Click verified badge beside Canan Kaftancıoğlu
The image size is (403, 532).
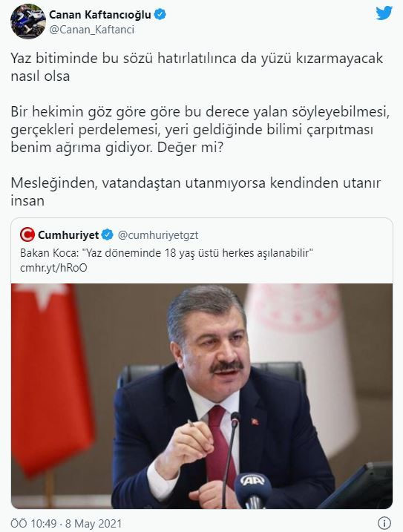160,15
